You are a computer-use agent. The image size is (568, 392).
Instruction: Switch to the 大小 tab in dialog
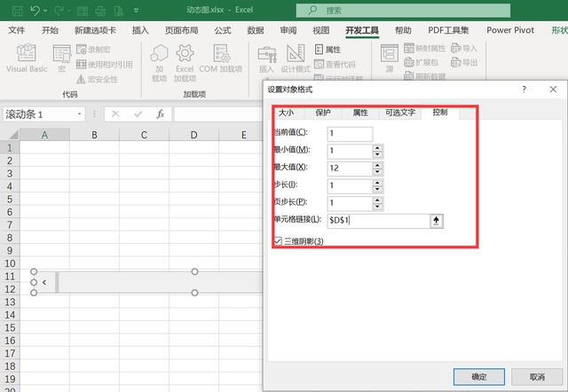coord(286,113)
